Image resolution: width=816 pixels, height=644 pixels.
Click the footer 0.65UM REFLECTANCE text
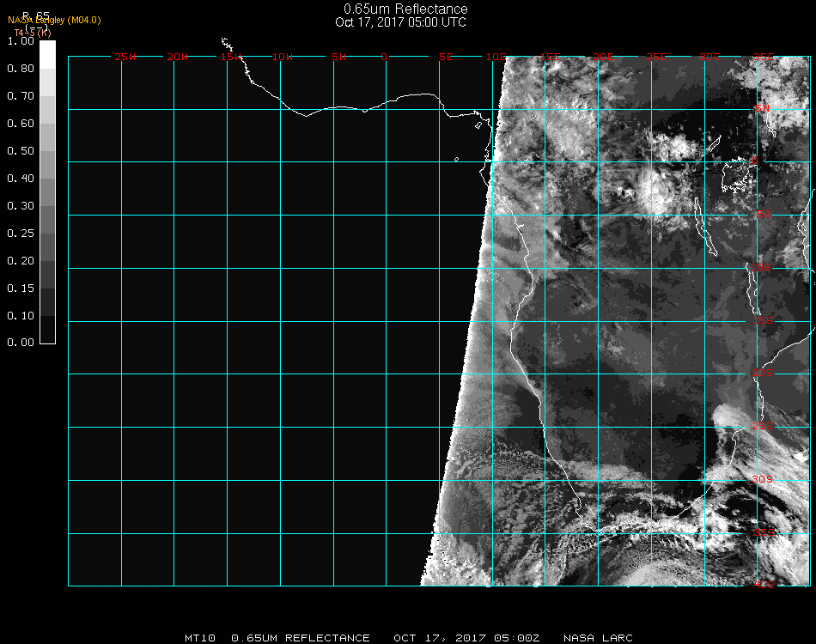(301, 638)
